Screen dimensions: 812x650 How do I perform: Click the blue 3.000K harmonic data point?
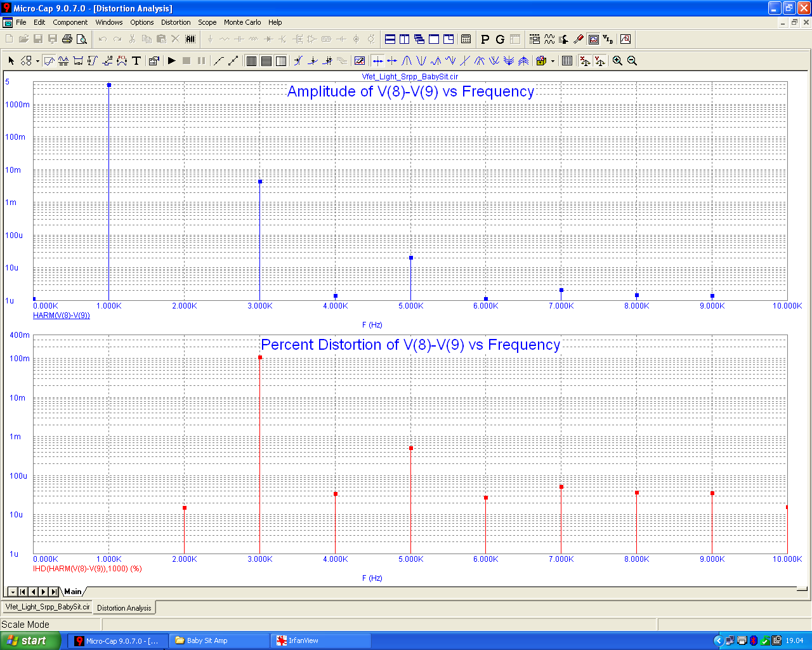pyautogui.click(x=260, y=182)
